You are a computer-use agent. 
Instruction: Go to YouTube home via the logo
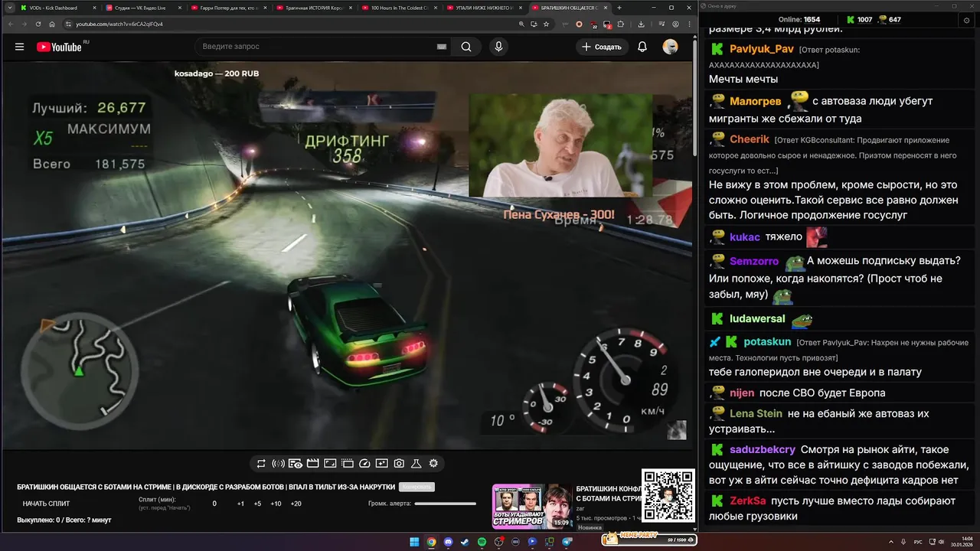[x=59, y=47]
